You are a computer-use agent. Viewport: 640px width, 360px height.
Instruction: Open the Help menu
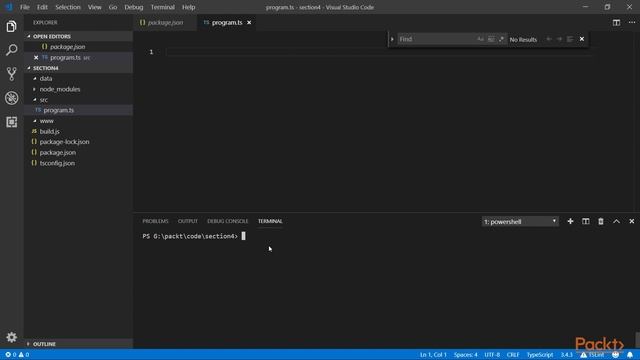click(x=189, y=7)
